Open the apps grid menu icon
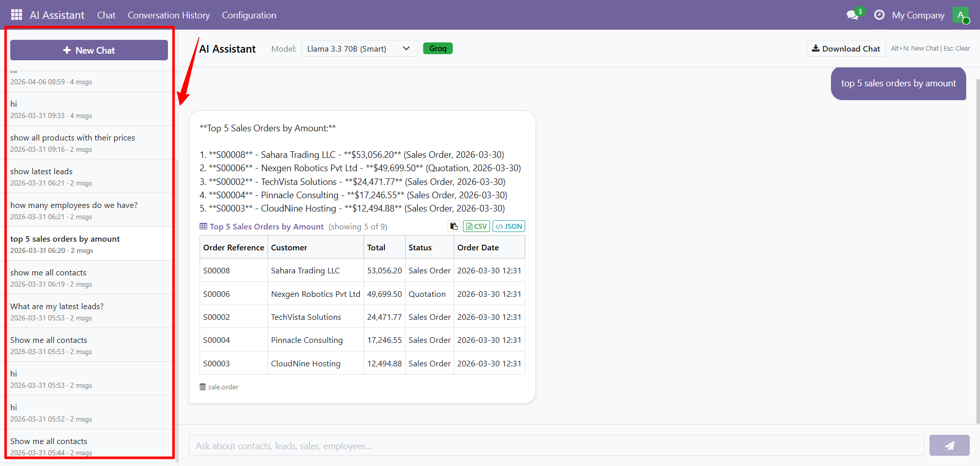 pyautogui.click(x=16, y=15)
